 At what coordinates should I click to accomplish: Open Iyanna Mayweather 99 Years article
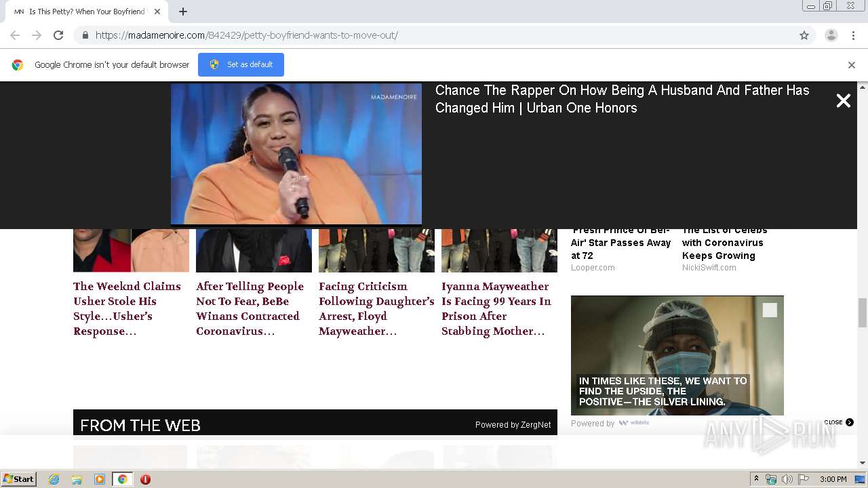[x=496, y=308]
